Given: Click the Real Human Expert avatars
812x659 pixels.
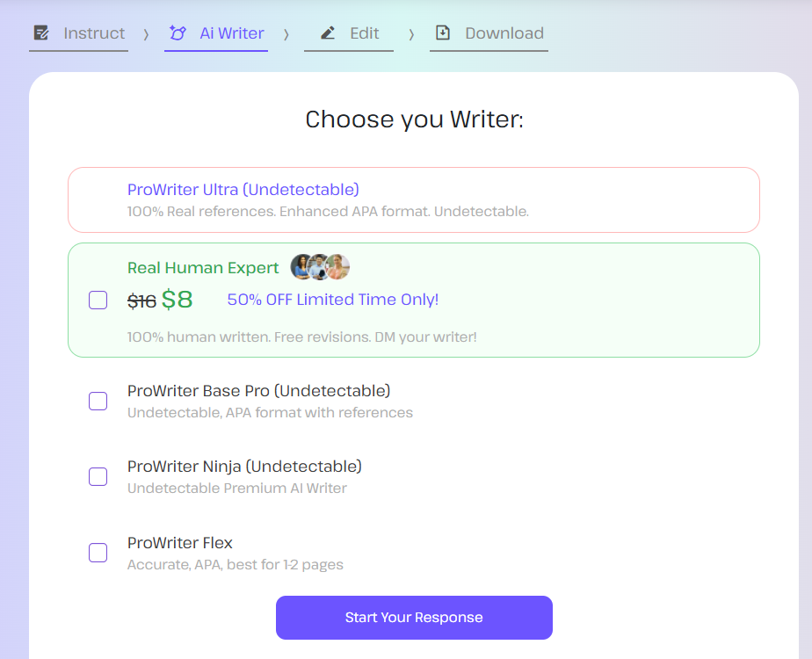Looking at the screenshot, I should (x=321, y=267).
